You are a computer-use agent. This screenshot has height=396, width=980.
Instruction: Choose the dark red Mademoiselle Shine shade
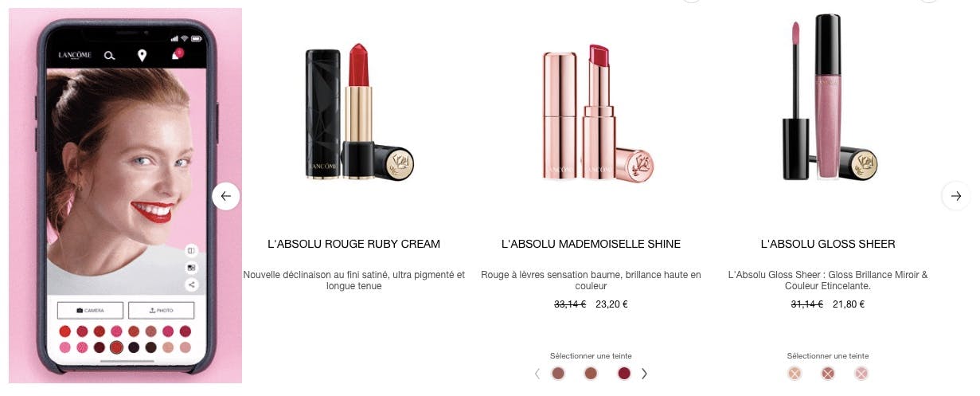tap(624, 374)
